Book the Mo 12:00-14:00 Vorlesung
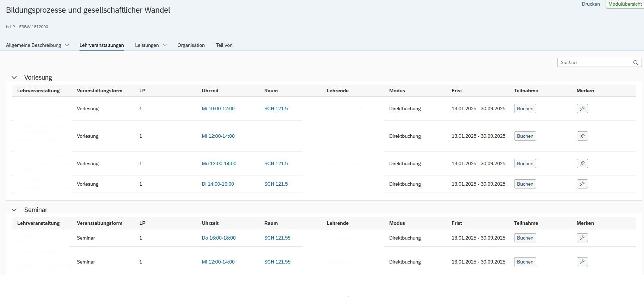 525,163
